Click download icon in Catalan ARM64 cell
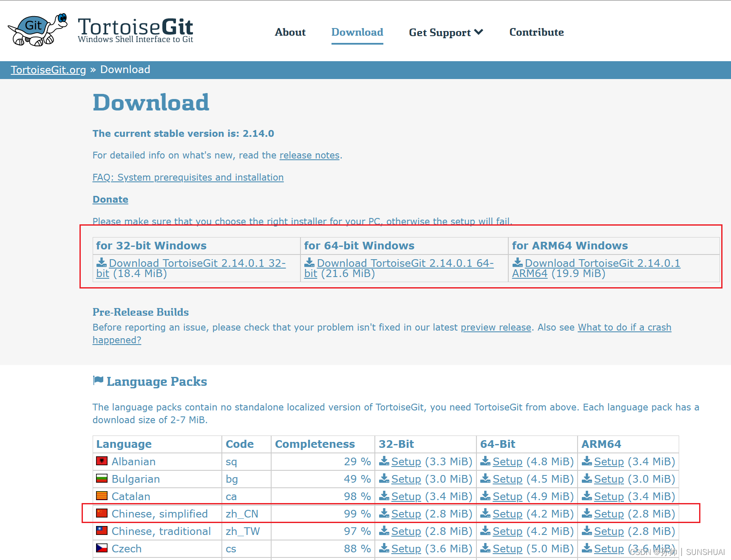 coord(587,496)
